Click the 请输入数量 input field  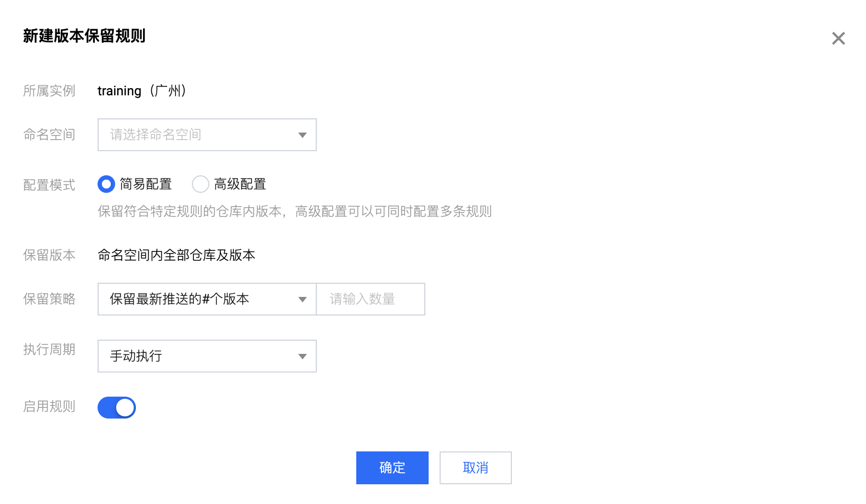(x=371, y=299)
